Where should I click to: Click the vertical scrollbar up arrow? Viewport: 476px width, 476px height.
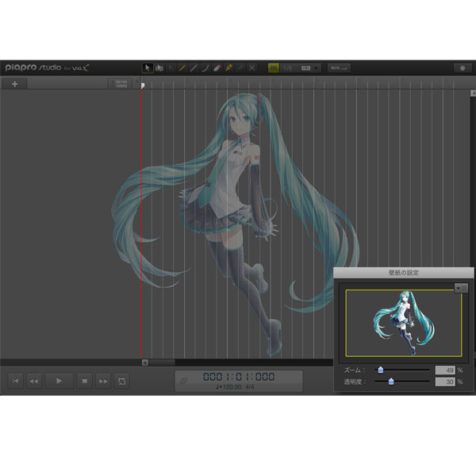tap(473, 93)
